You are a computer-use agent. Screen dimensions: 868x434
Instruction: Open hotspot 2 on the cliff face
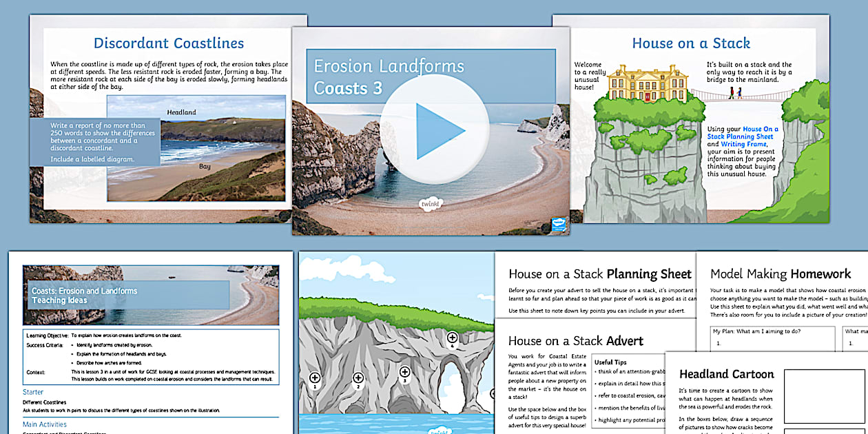(358, 378)
